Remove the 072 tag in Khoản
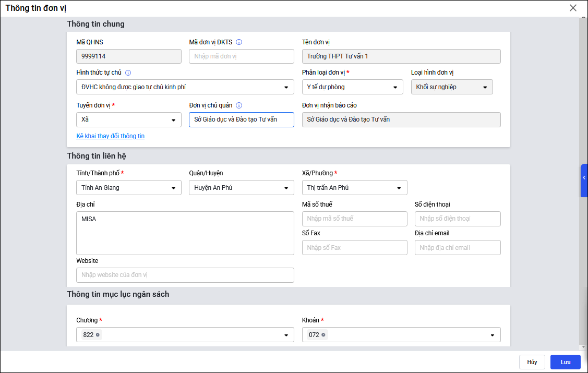This screenshot has height=373, width=588. [323, 335]
